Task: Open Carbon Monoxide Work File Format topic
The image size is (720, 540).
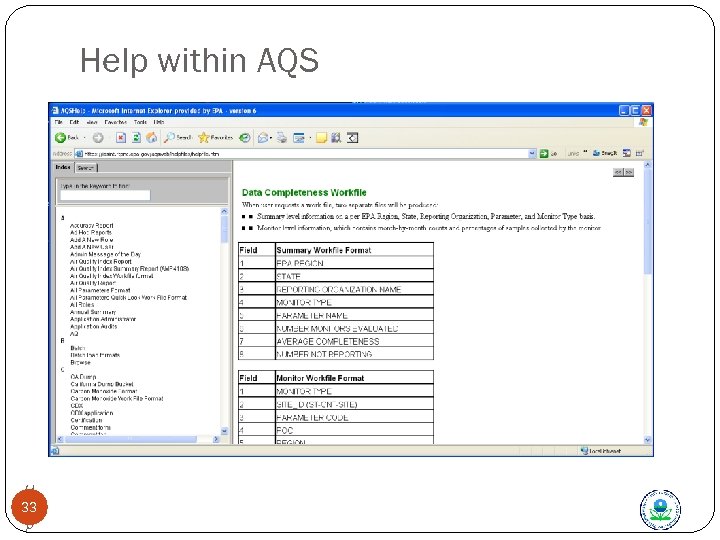Action: (x=117, y=399)
